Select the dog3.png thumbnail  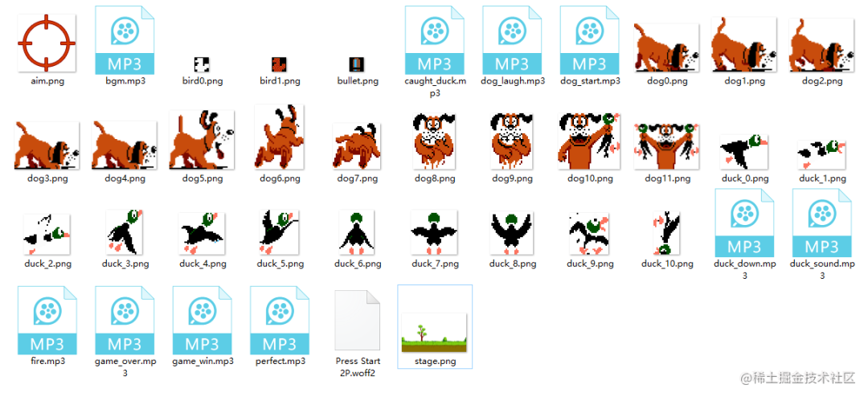tap(47, 145)
